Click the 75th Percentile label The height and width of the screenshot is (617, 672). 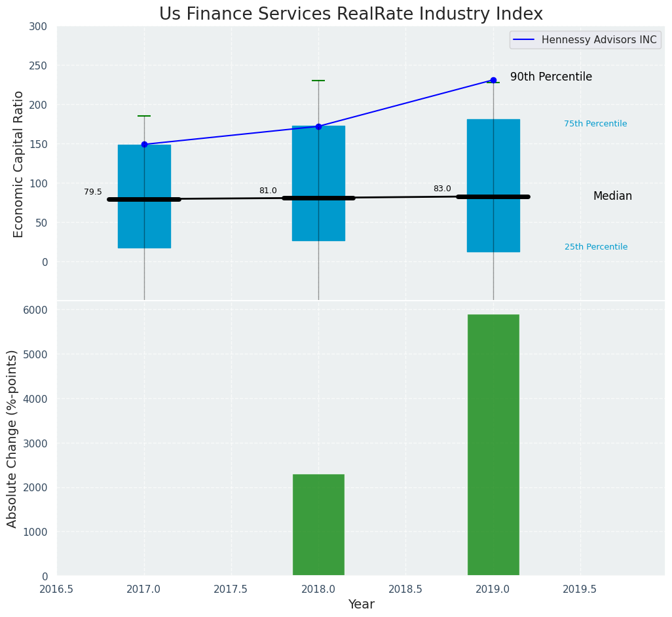point(595,124)
